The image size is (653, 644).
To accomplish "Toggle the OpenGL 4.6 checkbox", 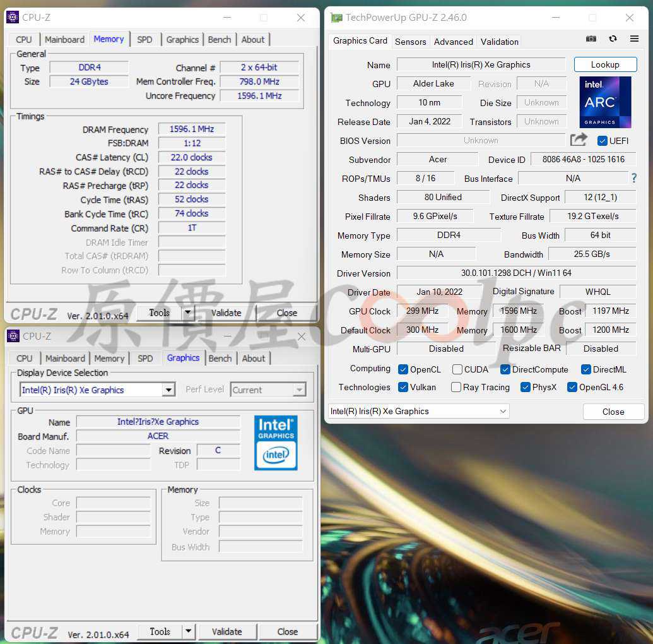I will 572,387.
